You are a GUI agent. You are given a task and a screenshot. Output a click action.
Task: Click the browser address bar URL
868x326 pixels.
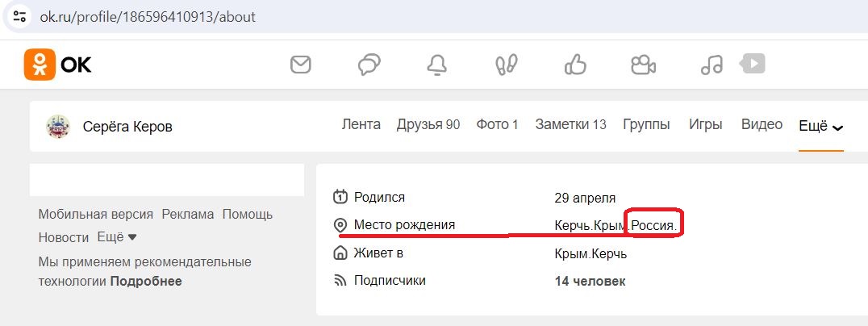148,17
